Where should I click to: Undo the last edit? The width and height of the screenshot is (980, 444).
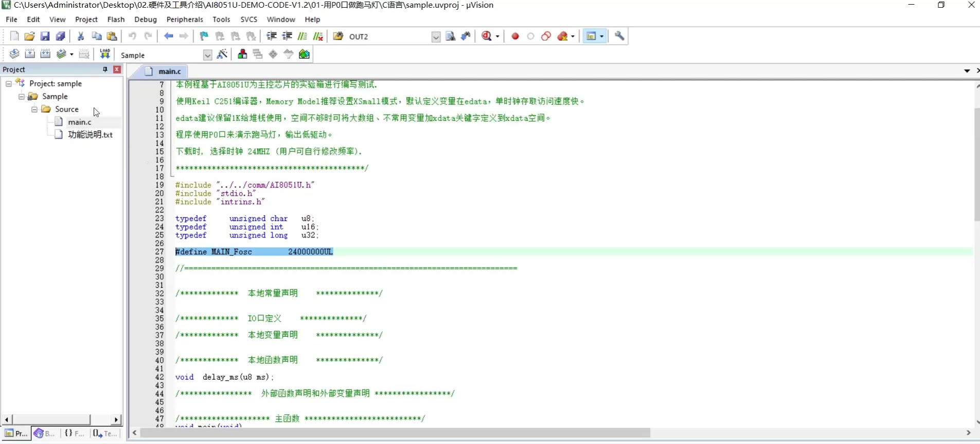coord(132,36)
